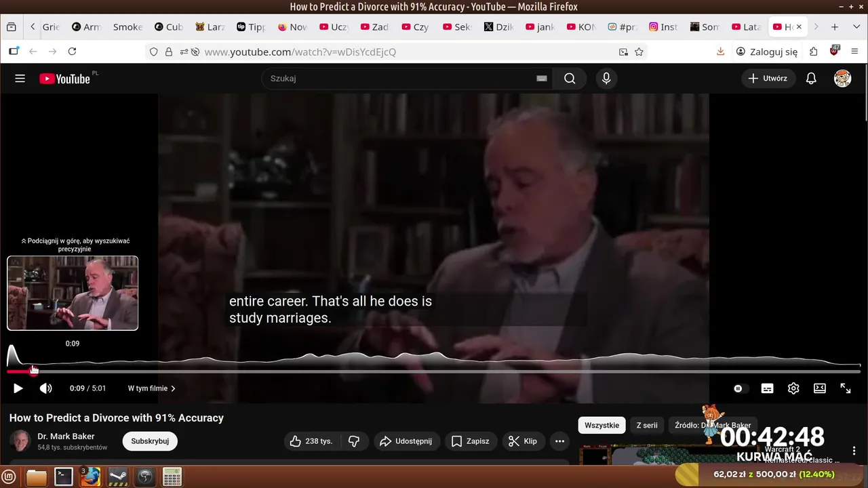The image size is (868, 488).
Task: Launch Steam from the taskbar
Action: point(118,477)
